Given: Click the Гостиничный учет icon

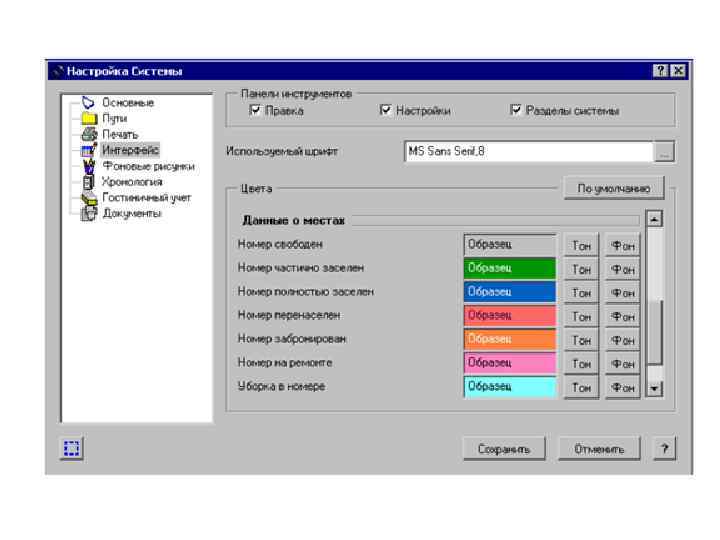Looking at the screenshot, I should pyautogui.click(x=90, y=198).
